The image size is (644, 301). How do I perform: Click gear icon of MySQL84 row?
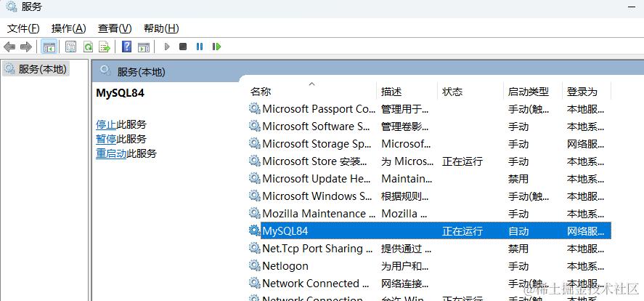pyautogui.click(x=255, y=230)
